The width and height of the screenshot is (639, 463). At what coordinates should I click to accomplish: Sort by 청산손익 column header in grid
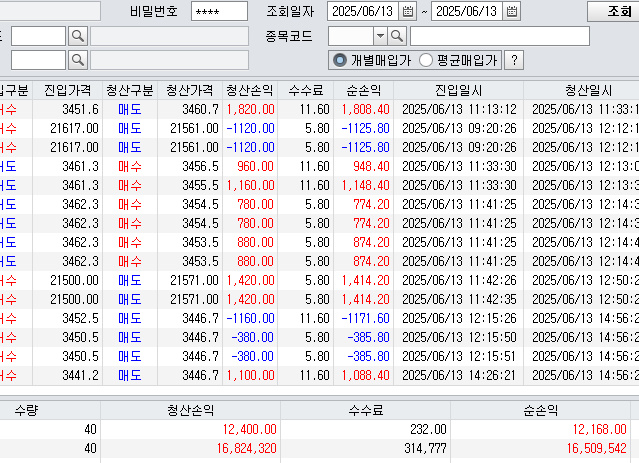(250, 90)
